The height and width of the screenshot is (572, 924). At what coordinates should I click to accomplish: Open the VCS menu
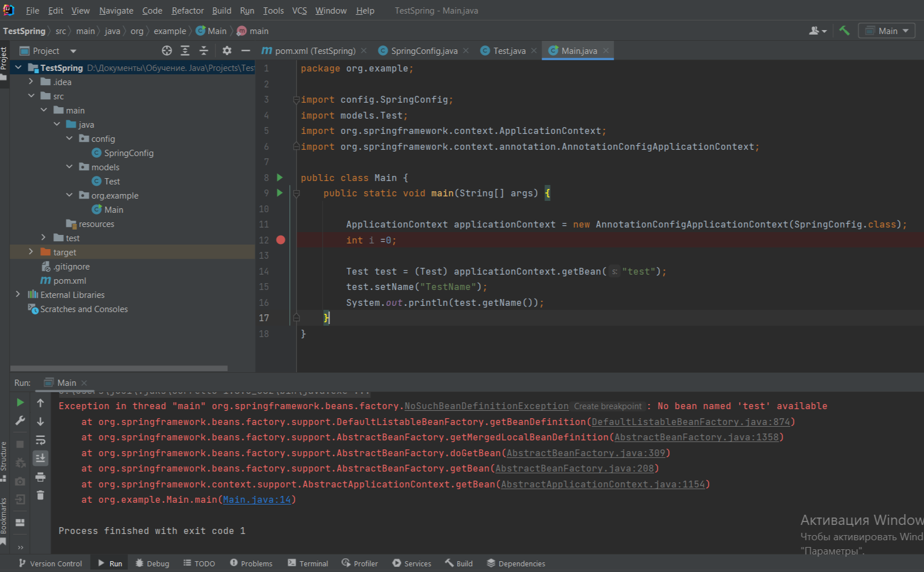(x=299, y=11)
